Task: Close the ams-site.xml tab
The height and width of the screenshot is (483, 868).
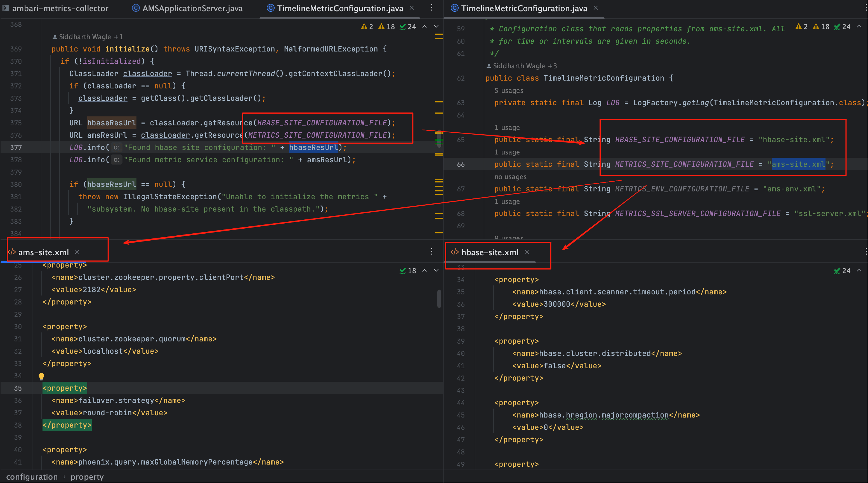Action: click(x=77, y=252)
